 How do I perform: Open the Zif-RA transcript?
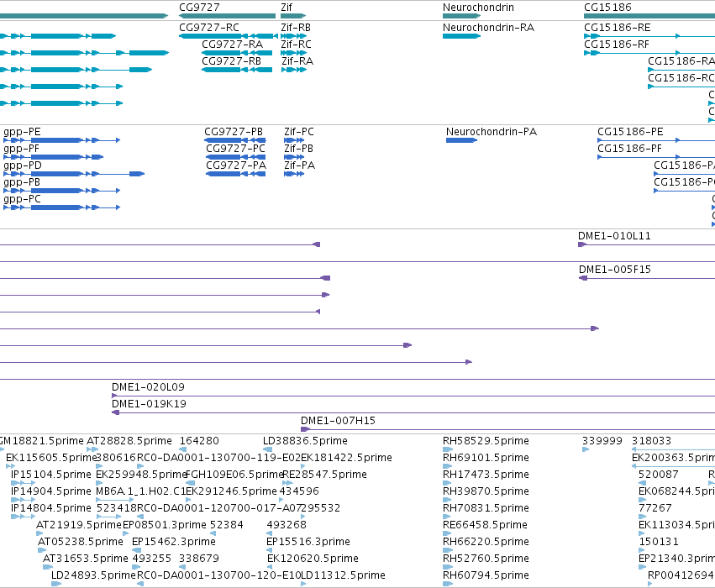click(x=294, y=70)
